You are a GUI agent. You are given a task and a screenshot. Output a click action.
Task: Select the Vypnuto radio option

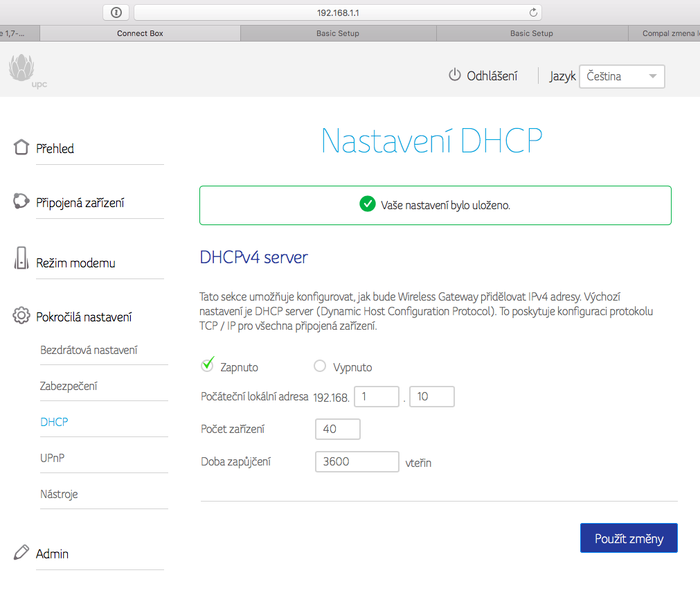[320, 366]
